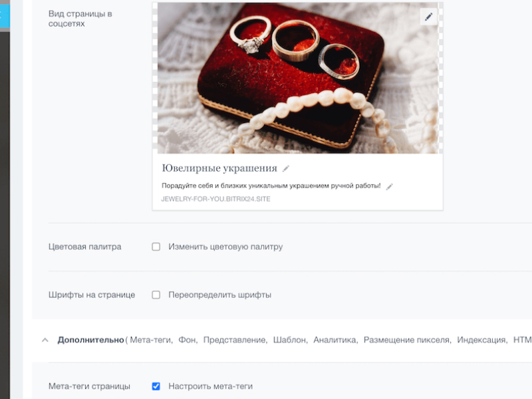The height and width of the screenshot is (399, 532).
Task: Click the blue tab at top left edge
Action: coord(5,15)
